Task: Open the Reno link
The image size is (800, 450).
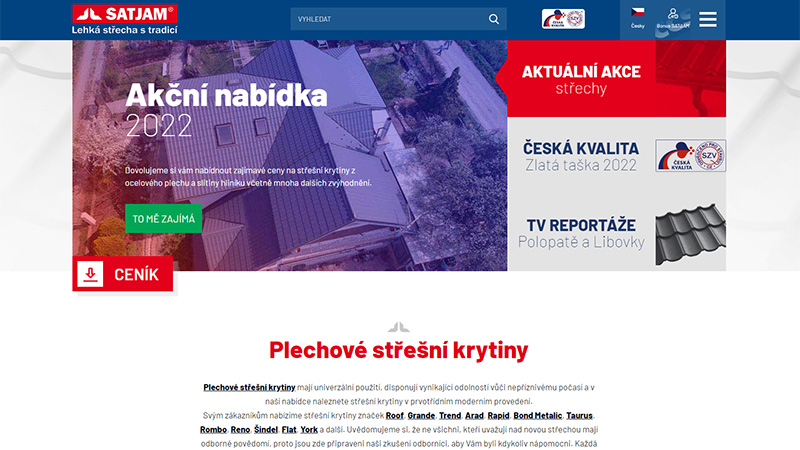Action: (x=240, y=430)
